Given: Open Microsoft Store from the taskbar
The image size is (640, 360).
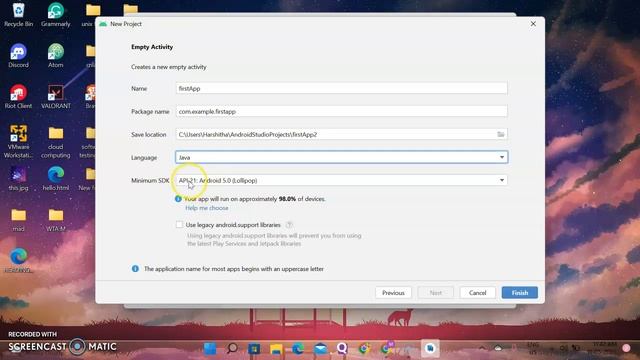Looking at the screenshot, I should coord(254,348).
